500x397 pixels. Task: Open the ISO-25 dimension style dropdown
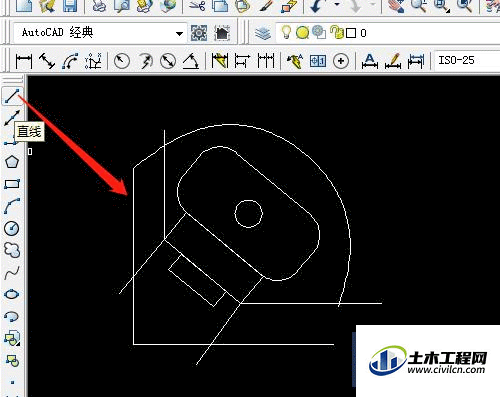467,61
